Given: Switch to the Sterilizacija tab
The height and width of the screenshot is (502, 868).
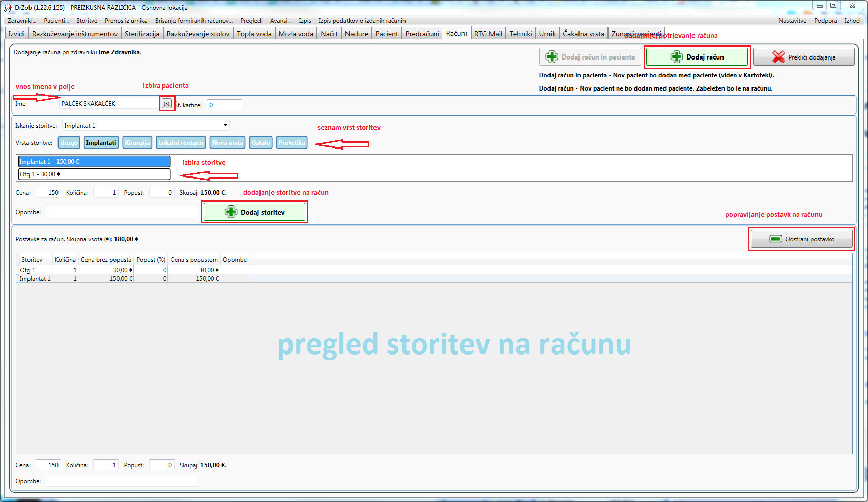Looking at the screenshot, I should [142, 34].
